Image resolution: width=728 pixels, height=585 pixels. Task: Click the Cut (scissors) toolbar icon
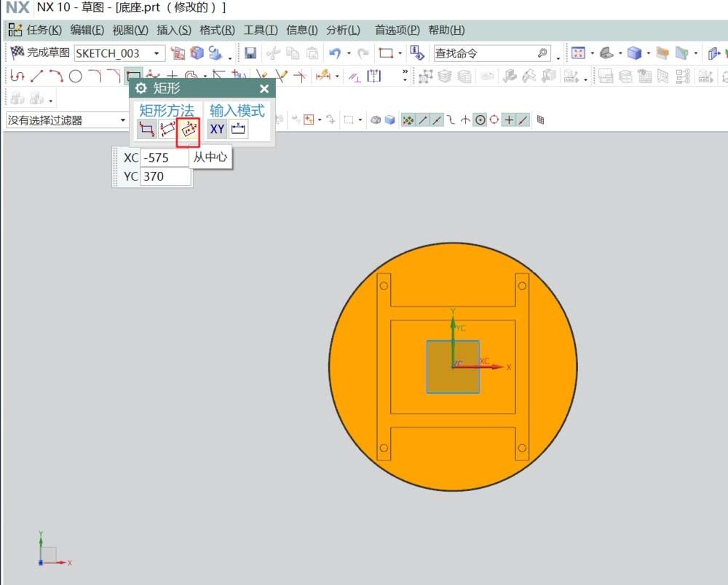coord(274,52)
